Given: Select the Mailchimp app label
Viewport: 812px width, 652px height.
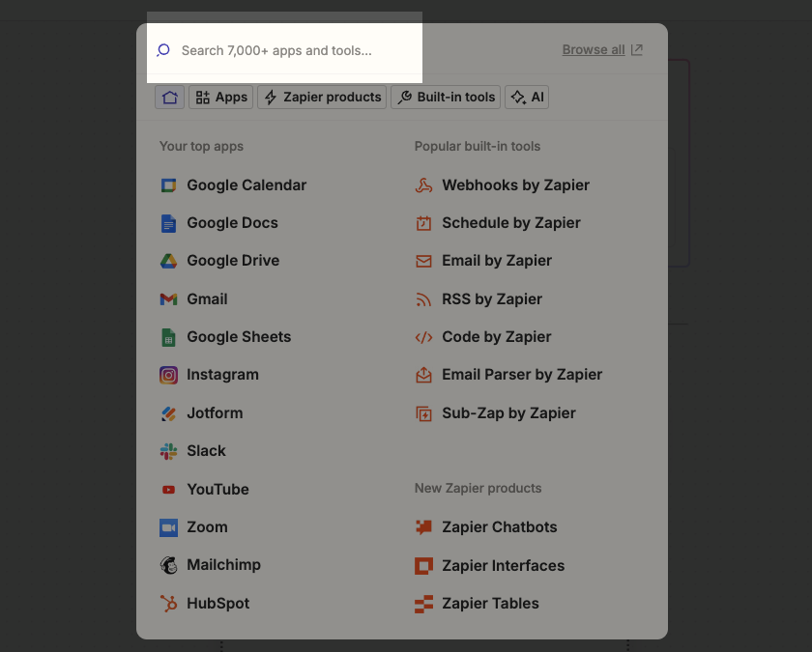Looking at the screenshot, I should point(223,565).
